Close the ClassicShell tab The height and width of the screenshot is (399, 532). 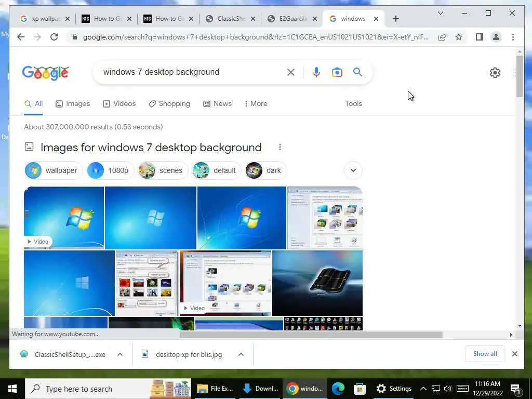pyautogui.click(x=253, y=19)
